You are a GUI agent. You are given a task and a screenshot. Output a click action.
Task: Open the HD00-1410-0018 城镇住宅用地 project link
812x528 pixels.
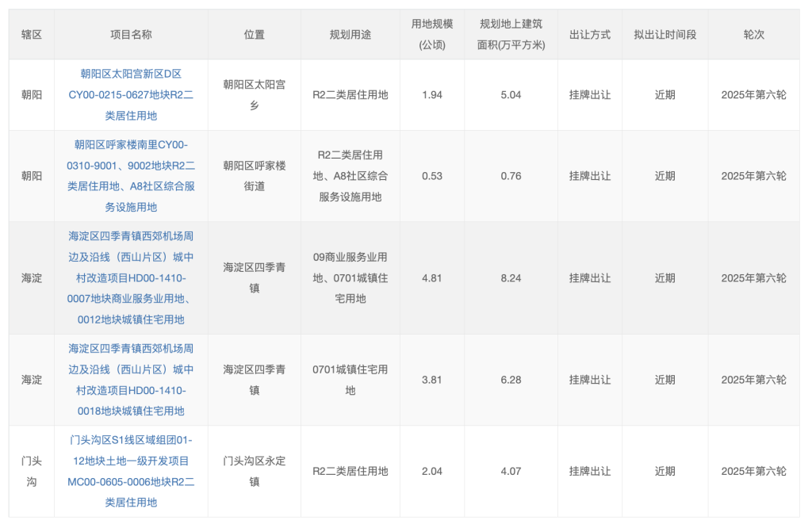[131, 380]
